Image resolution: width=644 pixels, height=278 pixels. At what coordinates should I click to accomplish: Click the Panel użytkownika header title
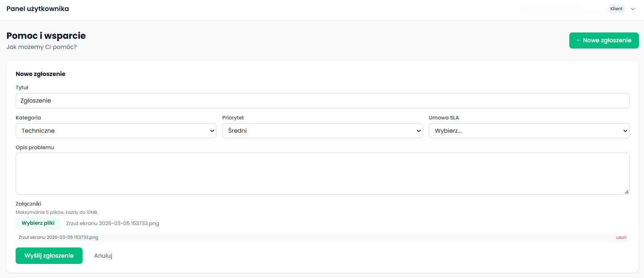38,9
